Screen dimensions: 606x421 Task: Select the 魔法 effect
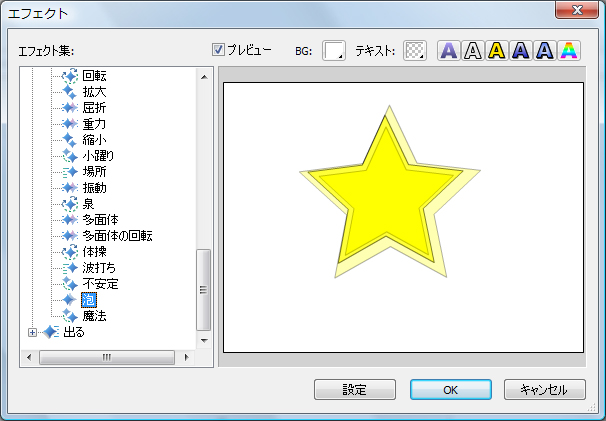point(94,315)
